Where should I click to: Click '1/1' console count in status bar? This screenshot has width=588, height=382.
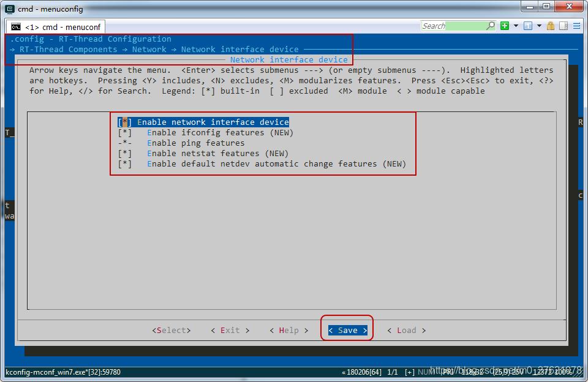click(392, 372)
